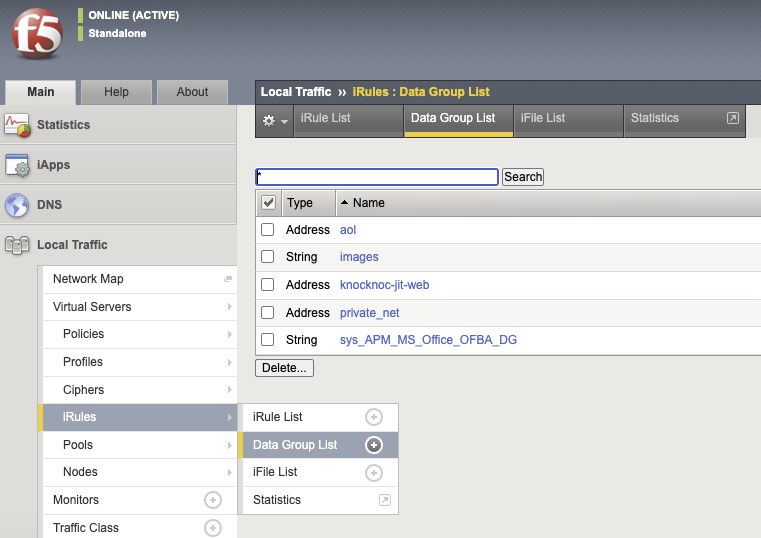Add a new Monitor with the plus icon
This screenshot has height=538, width=761.
tap(213, 500)
